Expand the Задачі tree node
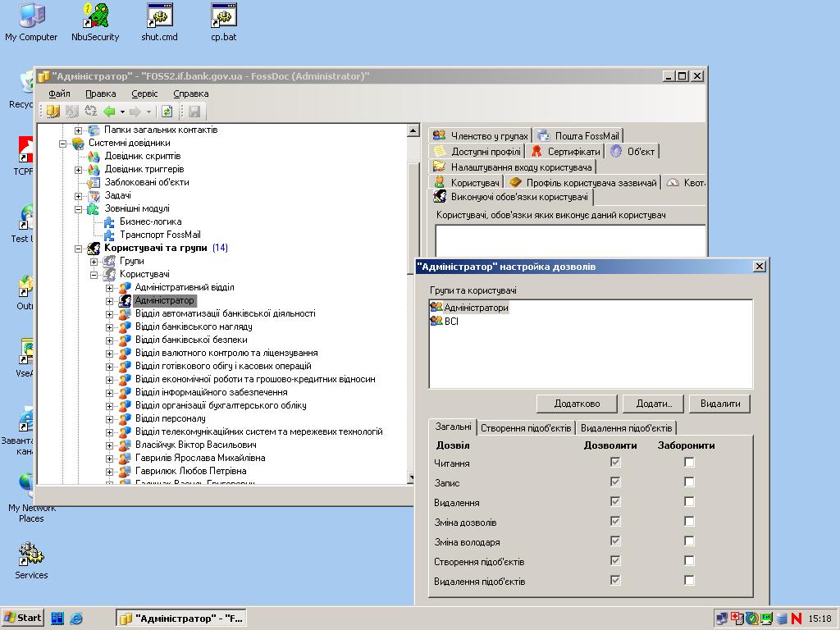This screenshot has width=840, height=630. pos(78,196)
